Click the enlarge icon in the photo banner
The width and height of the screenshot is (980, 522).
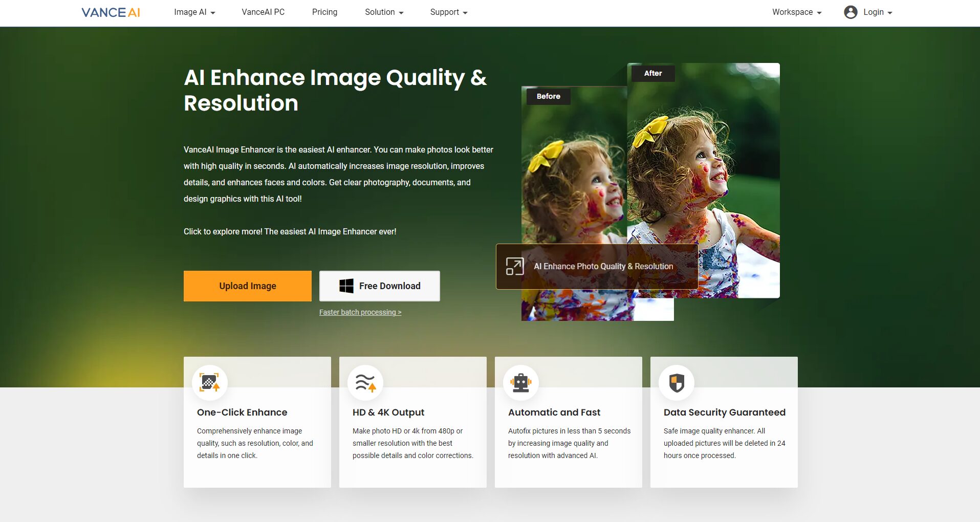[x=514, y=266]
